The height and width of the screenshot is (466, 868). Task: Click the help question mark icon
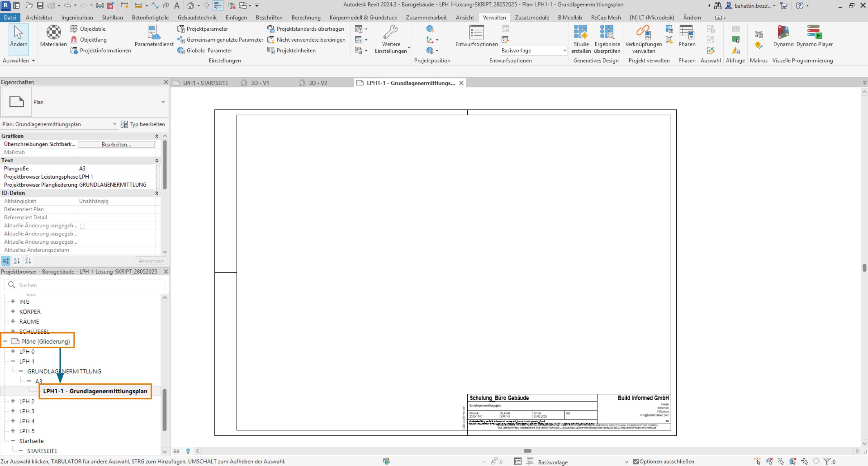(800, 5)
